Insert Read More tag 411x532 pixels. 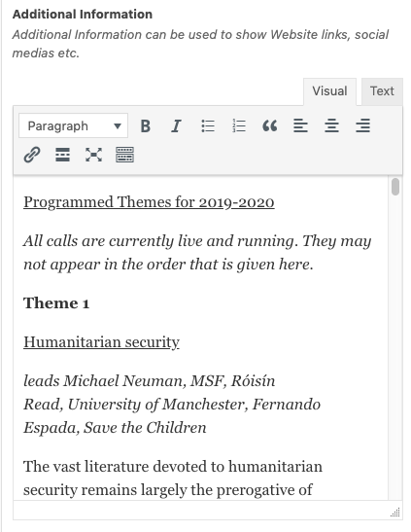point(63,155)
